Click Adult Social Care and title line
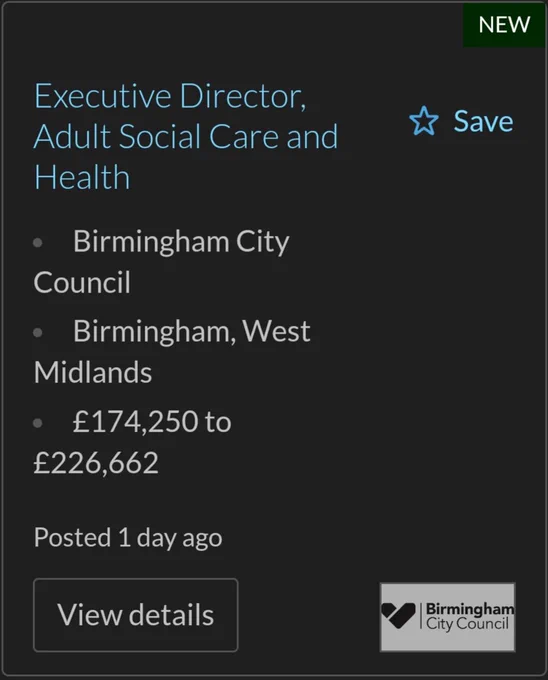This screenshot has width=548, height=680. click(186, 136)
